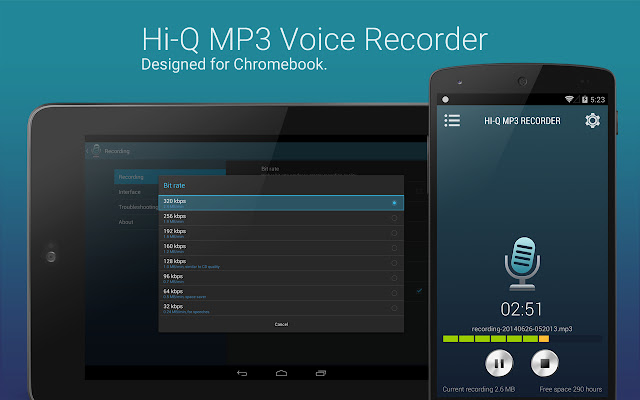Select the 64 kbps radio button
This screenshot has height=400, width=640.
(394, 293)
